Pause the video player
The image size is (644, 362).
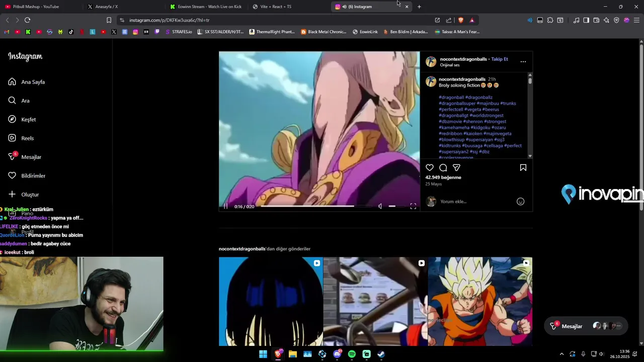tap(225, 206)
